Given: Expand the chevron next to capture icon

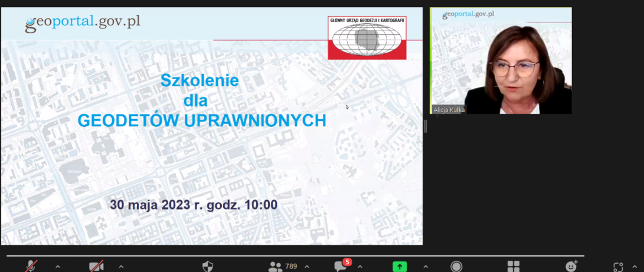Looking at the screenshot, I should (635, 267).
